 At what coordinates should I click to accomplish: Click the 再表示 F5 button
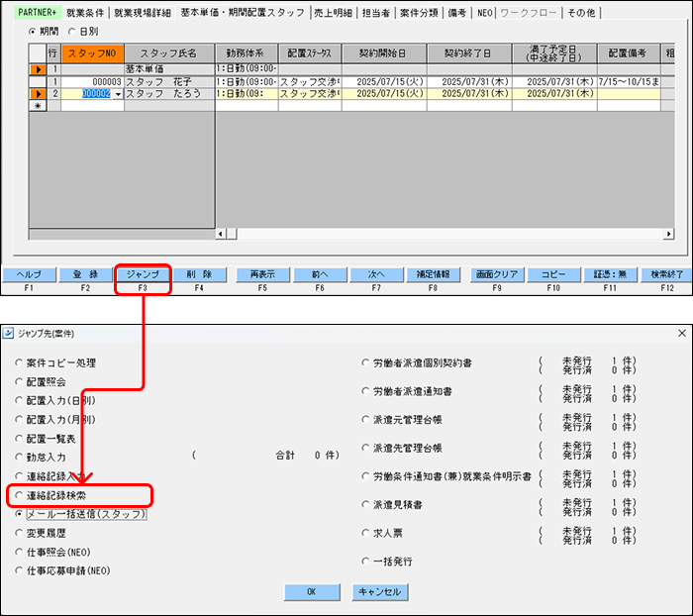point(262,274)
